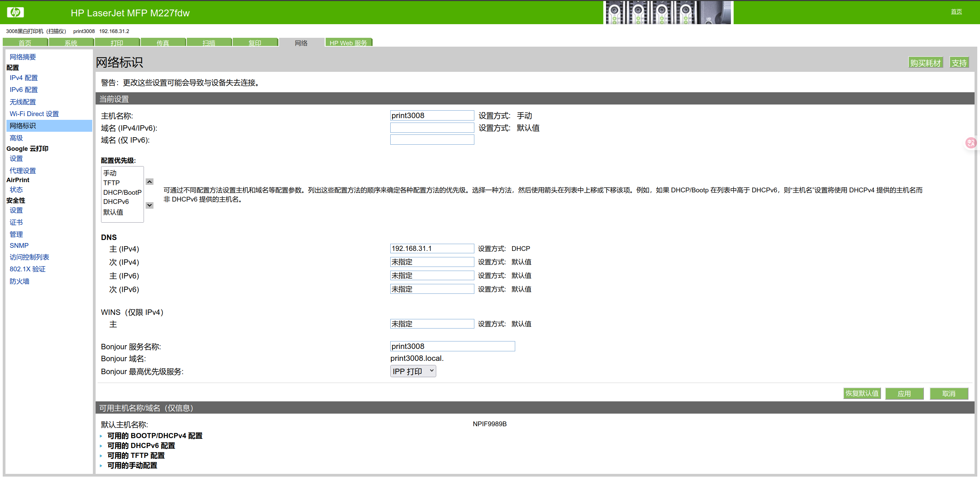
Task: Open 证书 sidebar link
Action: point(16,222)
